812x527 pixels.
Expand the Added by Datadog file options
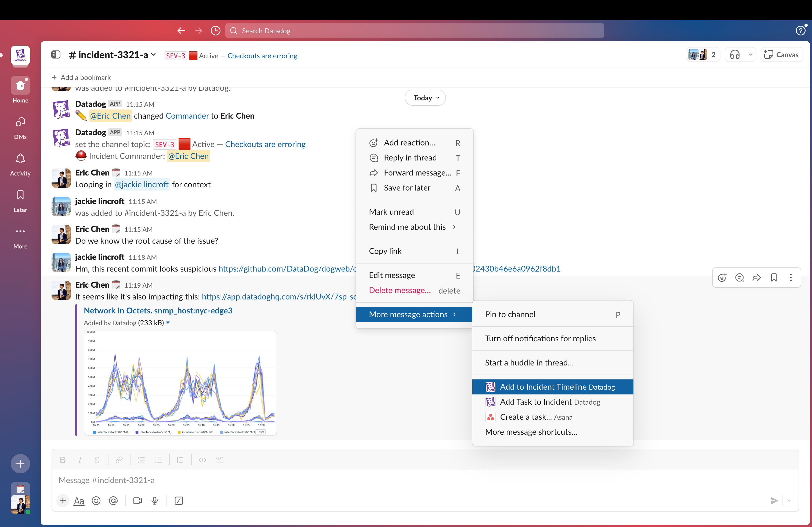pos(168,323)
